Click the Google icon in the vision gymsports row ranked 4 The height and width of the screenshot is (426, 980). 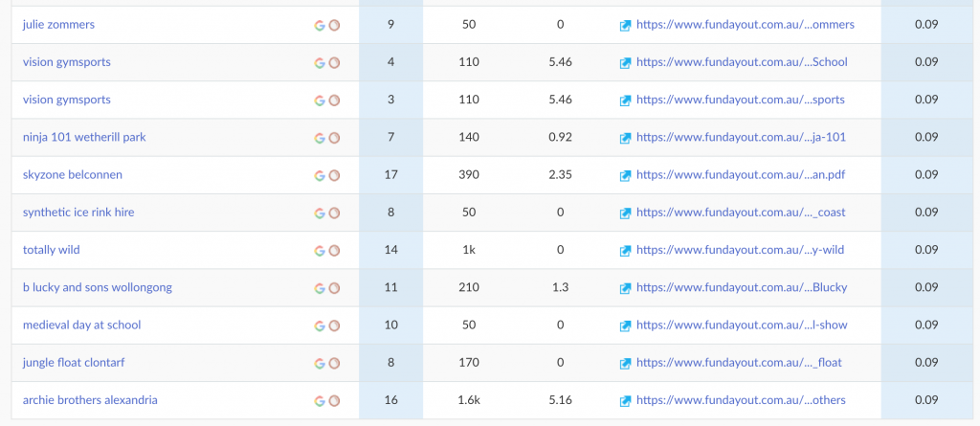[x=320, y=63]
